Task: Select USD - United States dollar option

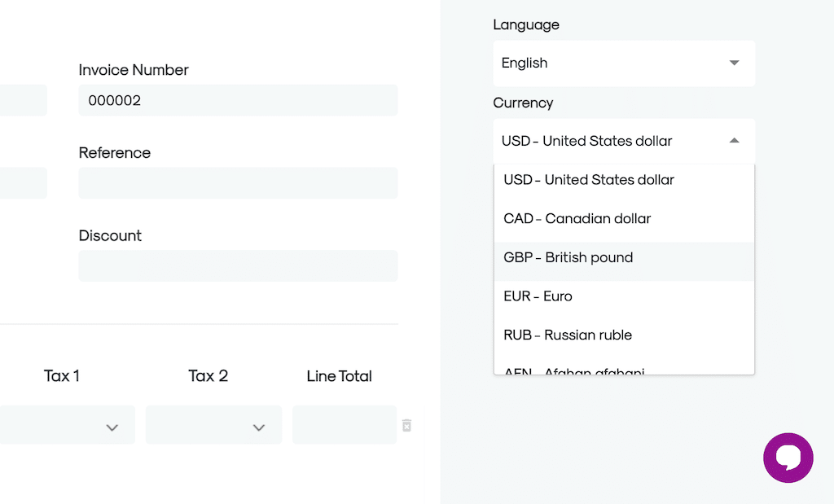Action: [x=589, y=180]
